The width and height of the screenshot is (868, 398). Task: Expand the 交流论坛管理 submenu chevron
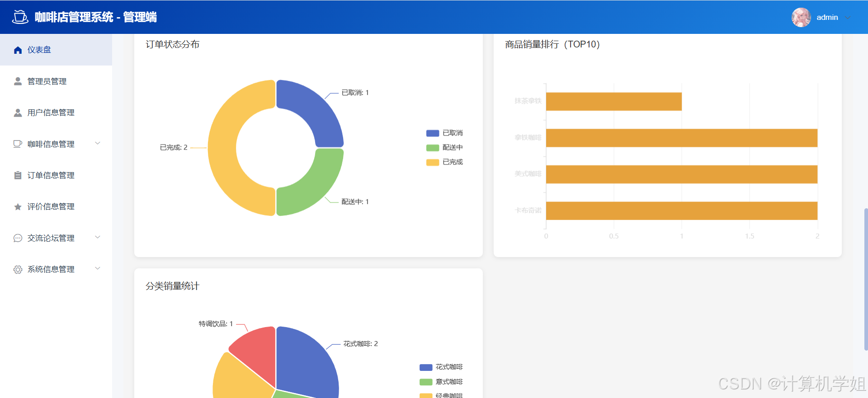[x=98, y=237]
